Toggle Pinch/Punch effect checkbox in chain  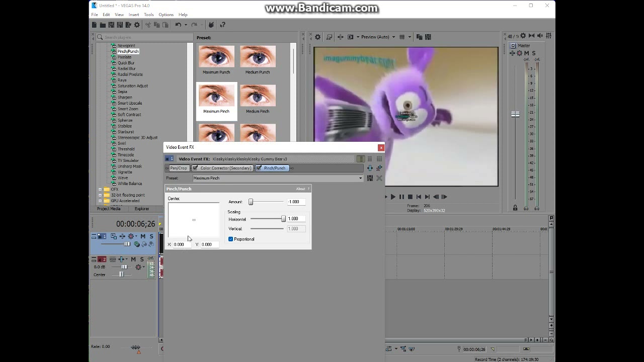[x=259, y=168]
